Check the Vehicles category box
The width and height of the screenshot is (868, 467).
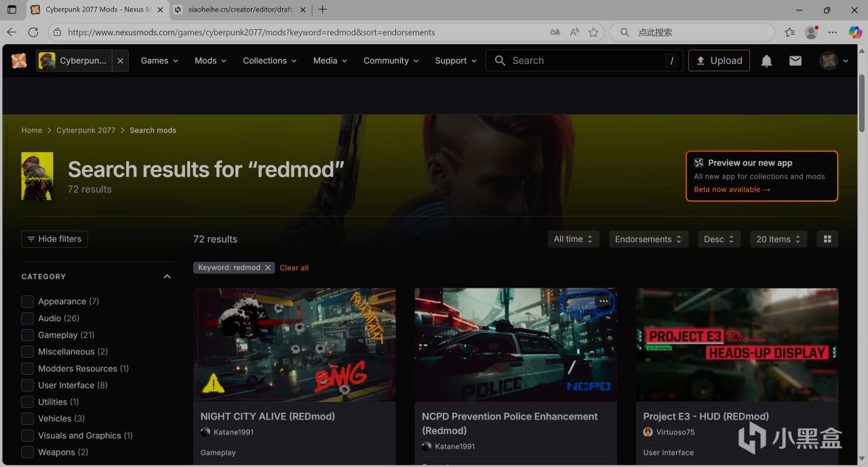(27, 418)
